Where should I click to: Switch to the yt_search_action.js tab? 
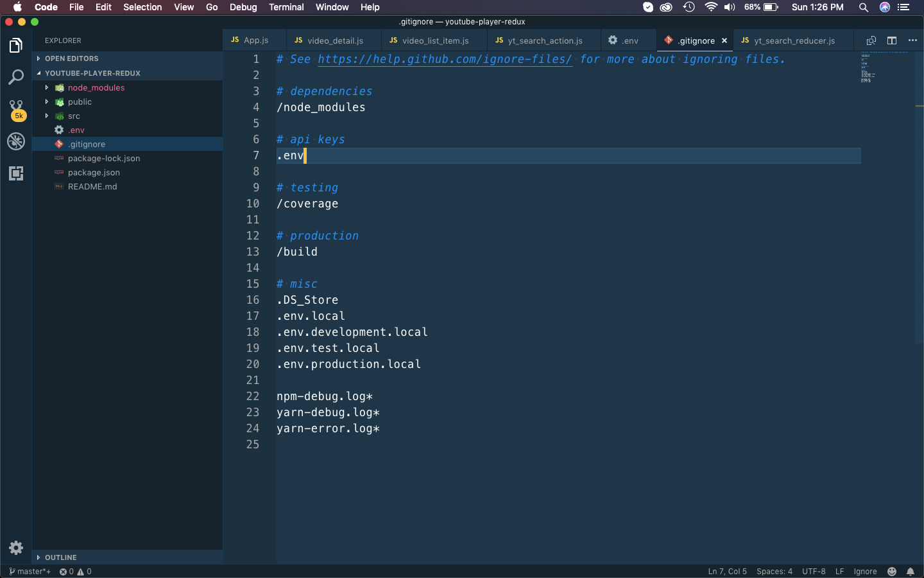(544, 40)
